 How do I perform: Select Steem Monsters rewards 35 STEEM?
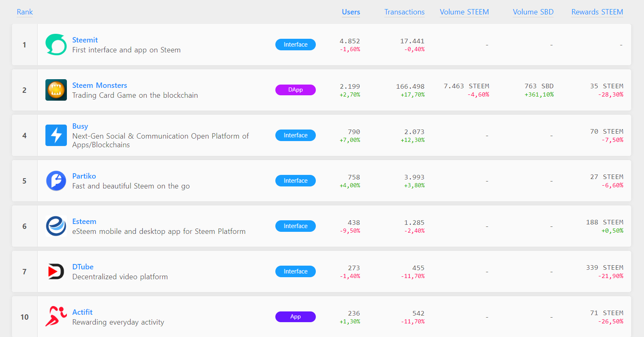pos(607,86)
